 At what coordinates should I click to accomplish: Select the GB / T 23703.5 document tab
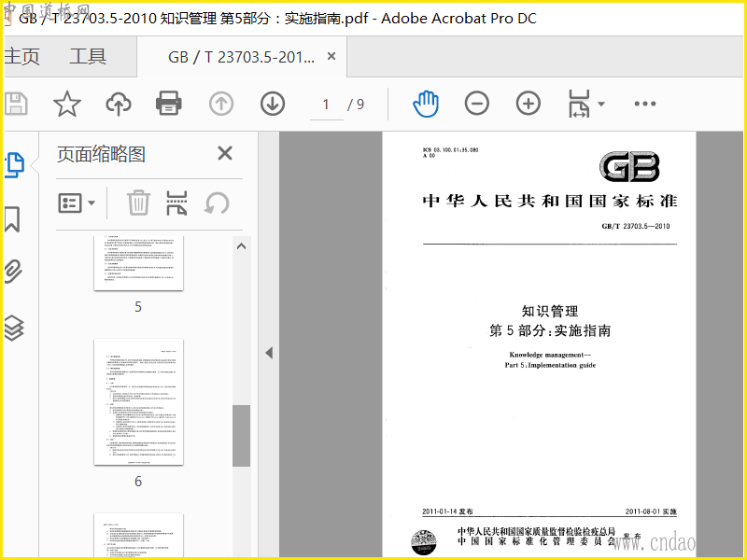(x=241, y=57)
